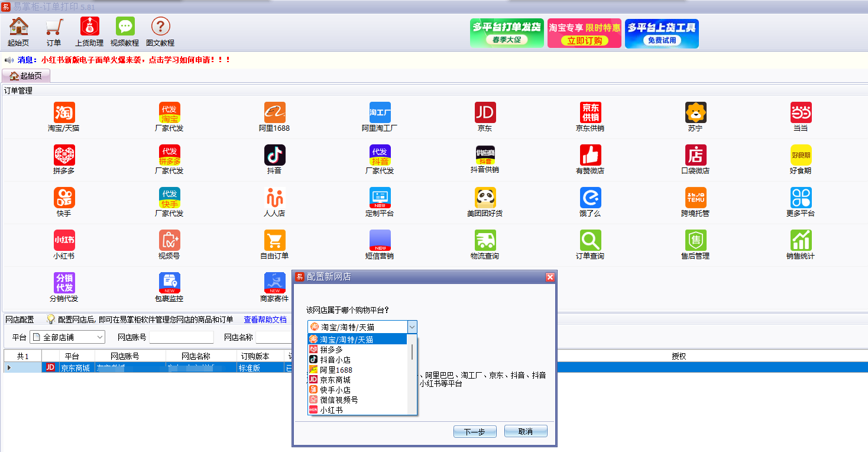Open 物流查询 truck icon
This screenshot has height=452, width=868.
(x=485, y=240)
